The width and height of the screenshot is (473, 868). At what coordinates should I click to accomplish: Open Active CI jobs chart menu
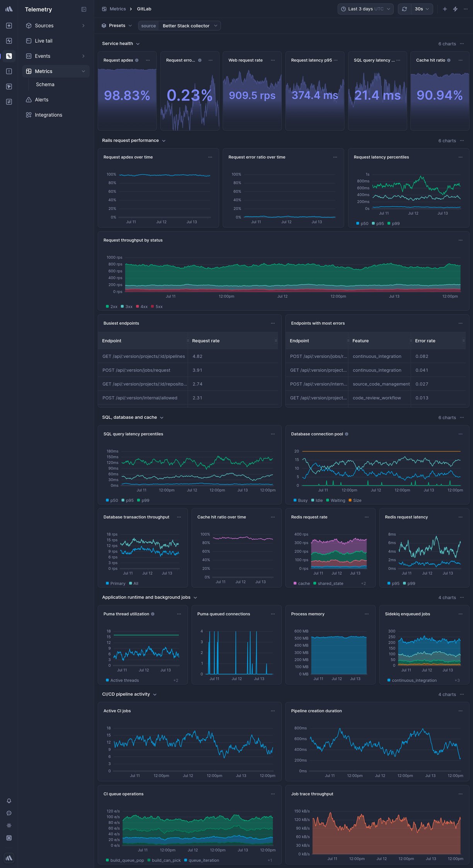pyautogui.click(x=273, y=711)
